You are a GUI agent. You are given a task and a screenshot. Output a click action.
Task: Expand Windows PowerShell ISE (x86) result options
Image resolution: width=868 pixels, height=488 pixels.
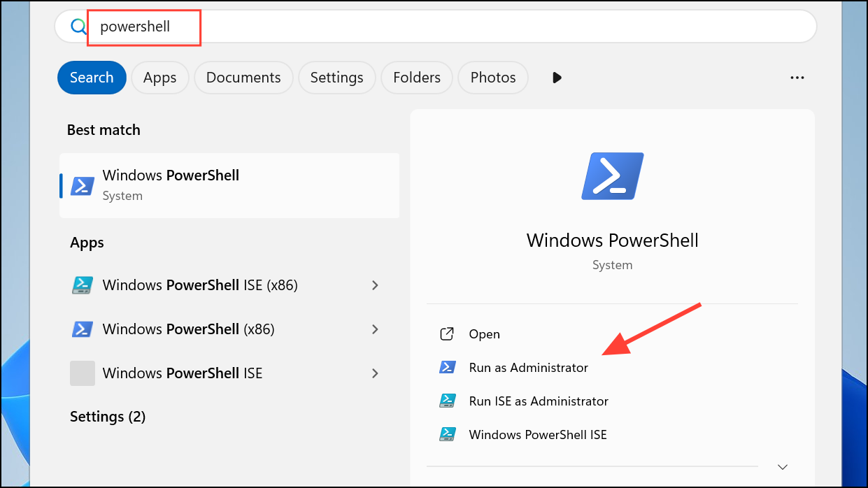[x=375, y=285]
